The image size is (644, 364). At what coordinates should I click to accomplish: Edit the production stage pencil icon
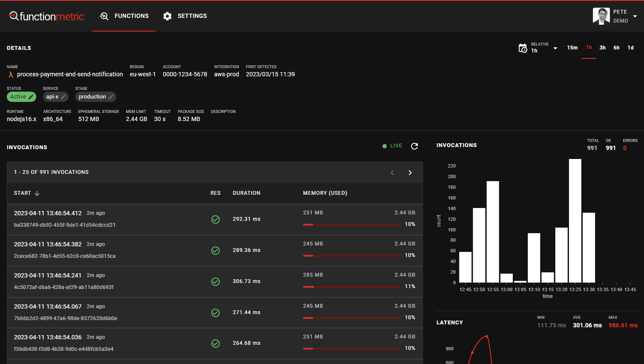[x=111, y=97]
